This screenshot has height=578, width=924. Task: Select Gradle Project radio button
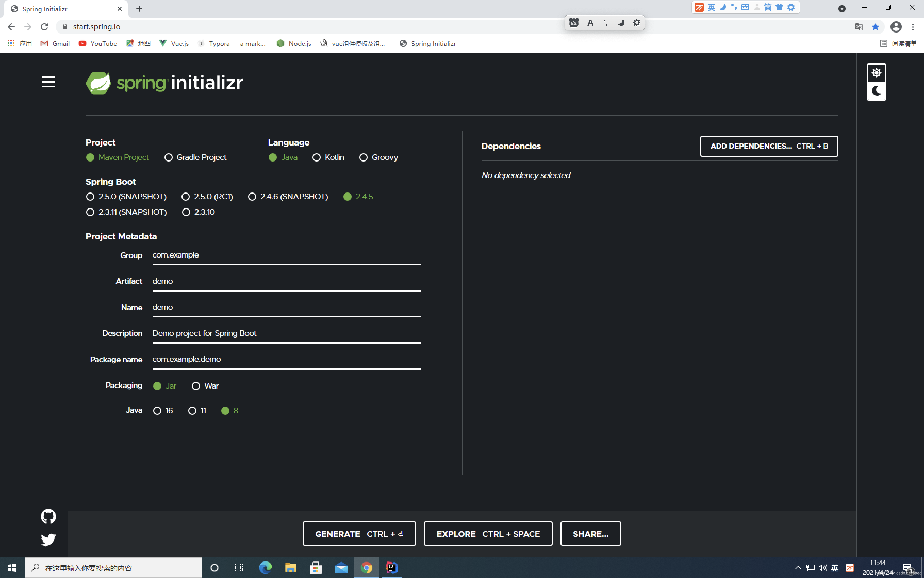point(195,157)
